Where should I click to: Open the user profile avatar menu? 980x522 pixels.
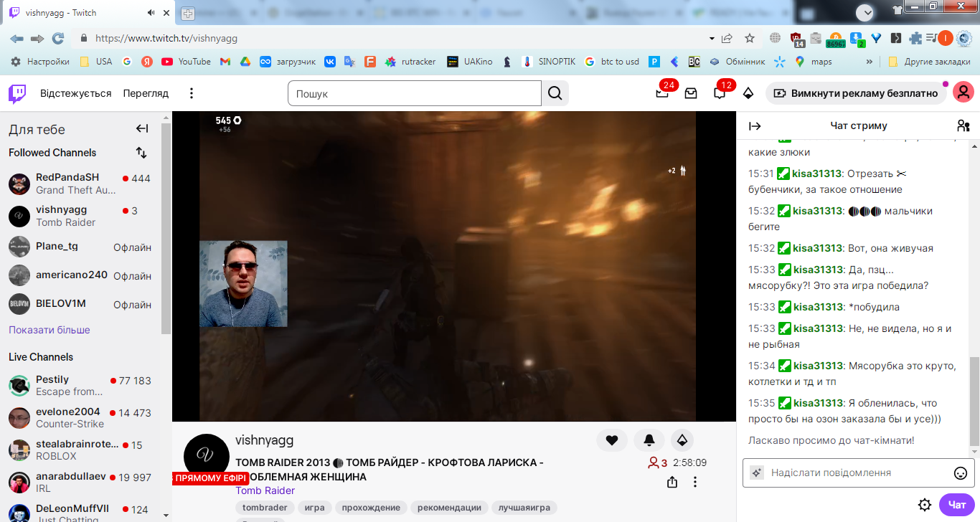pyautogui.click(x=963, y=93)
